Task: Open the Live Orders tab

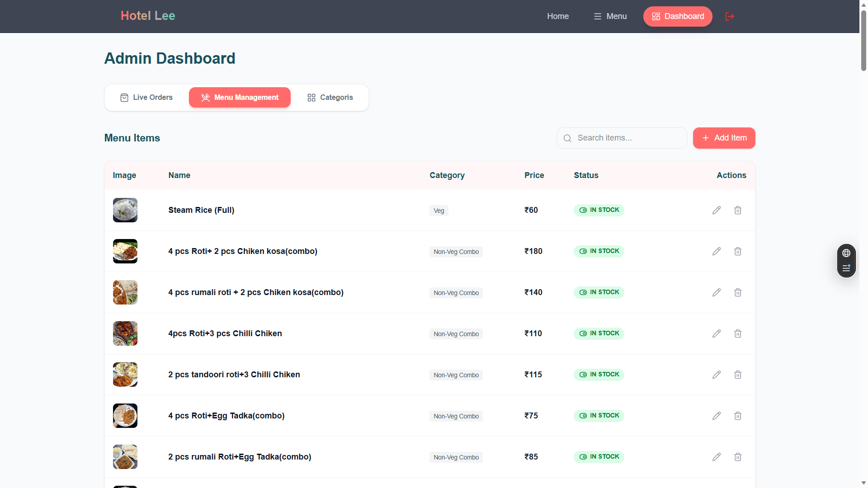Action: pos(146,98)
